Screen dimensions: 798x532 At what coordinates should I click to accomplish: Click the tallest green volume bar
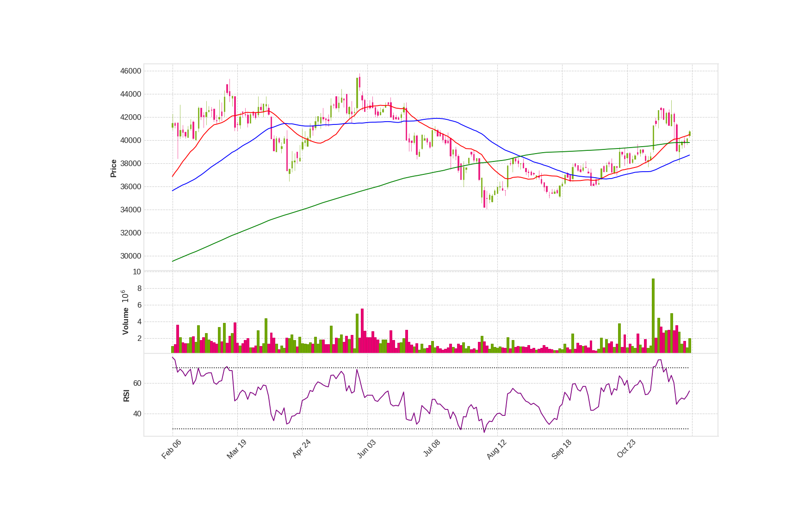point(653,315)
